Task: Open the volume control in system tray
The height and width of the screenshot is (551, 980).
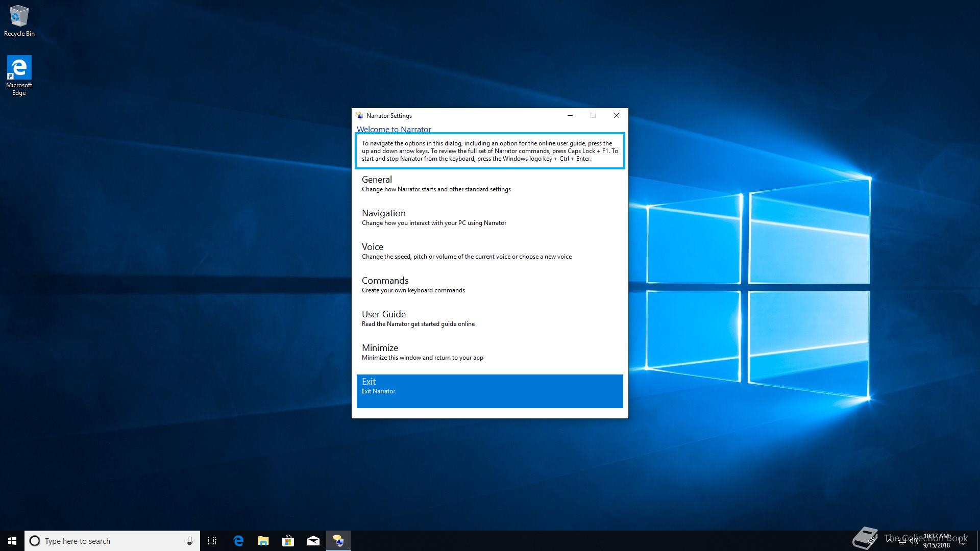Action: (913, 541)
